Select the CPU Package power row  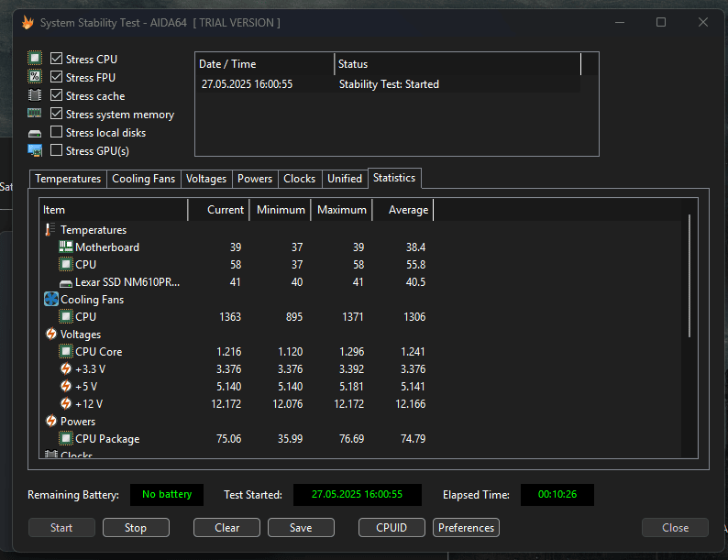[x=236, y=438]
